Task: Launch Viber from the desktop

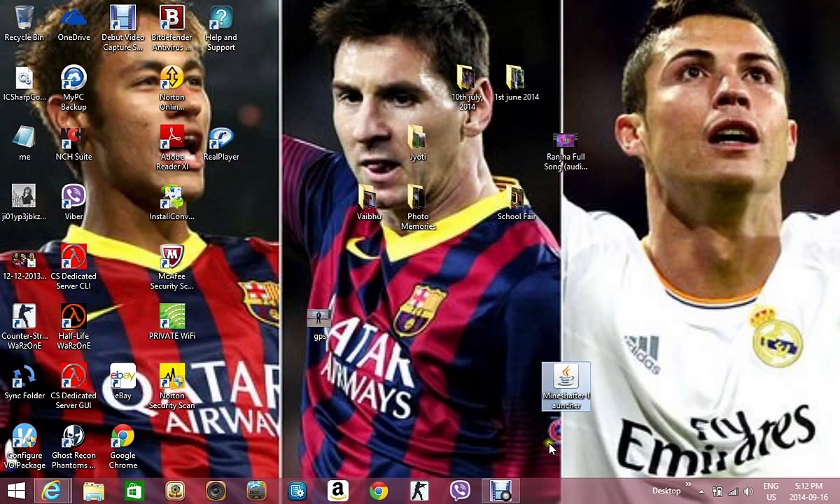Action: click(73, 203)
